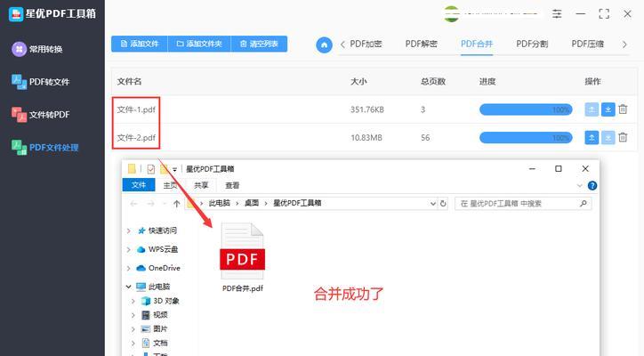
Task: Expand the 快速访问 tree node
Action: click(x=129, y=231)
